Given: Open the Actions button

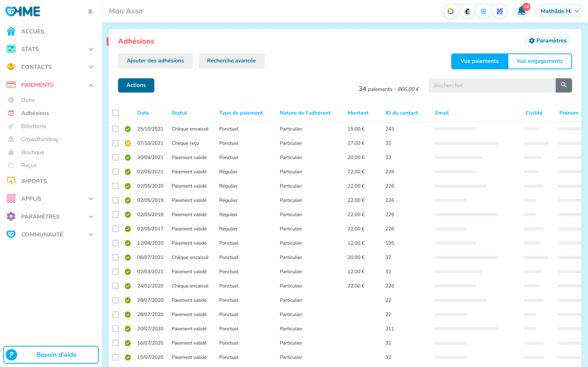Looking at the screenshot, I should pos(136,85).
